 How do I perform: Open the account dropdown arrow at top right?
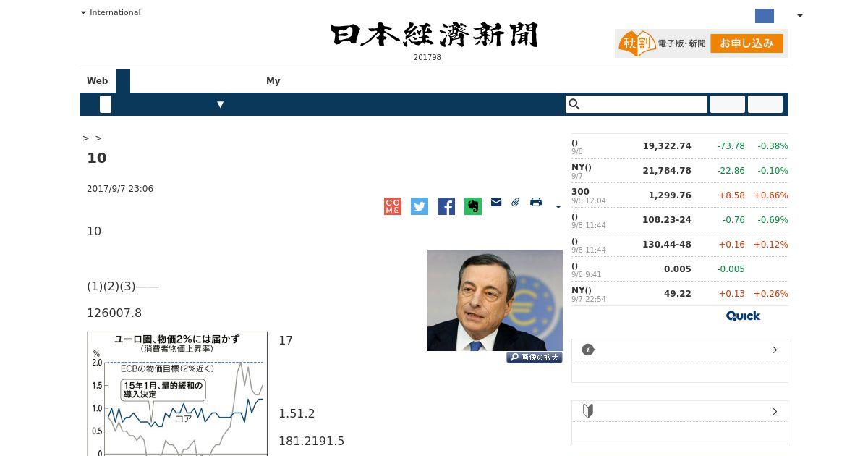coord(799,16)
